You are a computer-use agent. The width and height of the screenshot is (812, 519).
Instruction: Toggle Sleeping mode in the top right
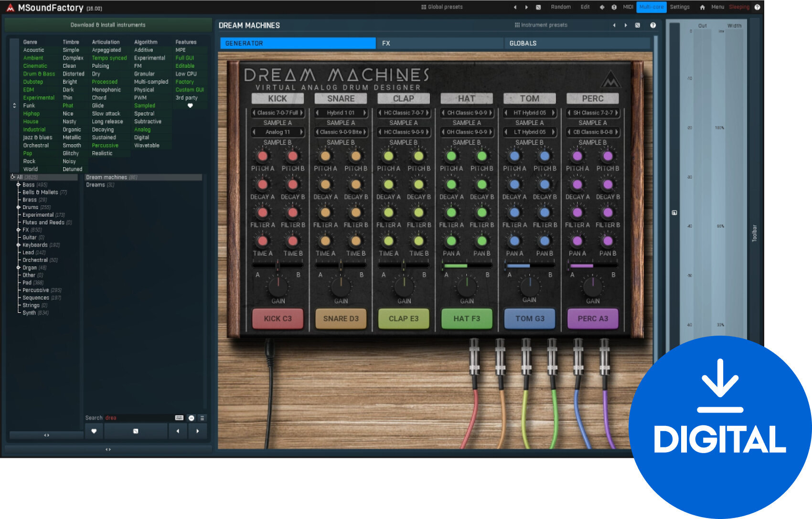[739, 7]
